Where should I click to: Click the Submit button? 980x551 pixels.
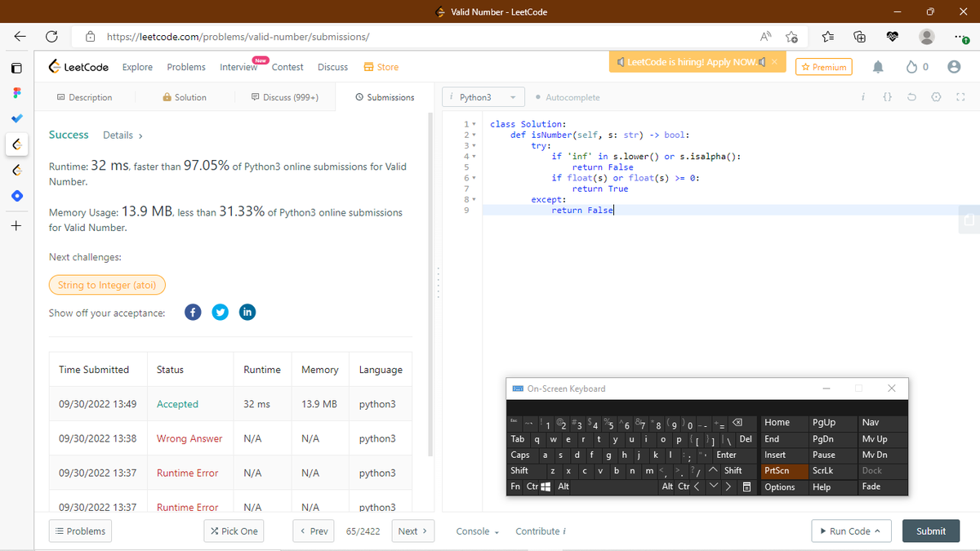click(x=931, y=531)
